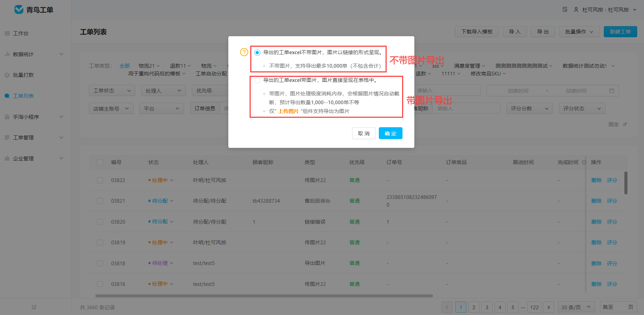The width and height of the screenshot is (644, 315).
Task: Select export with images radio option
Action: (x=257, y=80)
